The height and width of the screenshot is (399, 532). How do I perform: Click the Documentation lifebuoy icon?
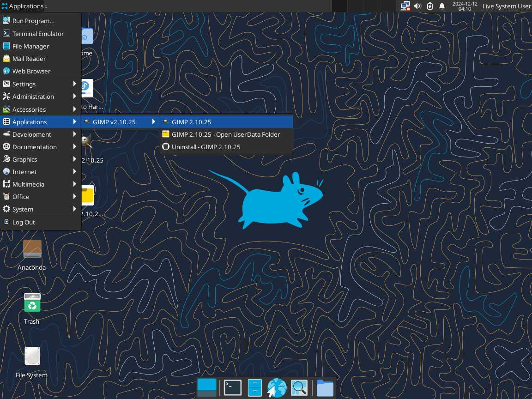point(6,146)
